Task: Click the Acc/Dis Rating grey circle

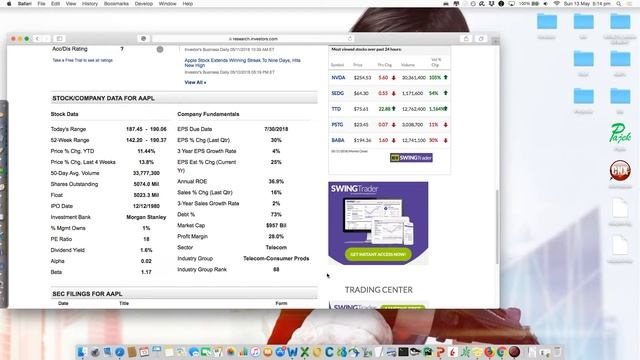Action: click(x=160, y=49)
